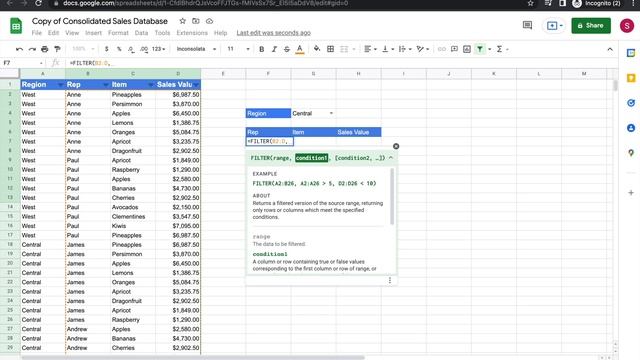
Task: Click the Insert comment icon
Action: coord(454,49)
